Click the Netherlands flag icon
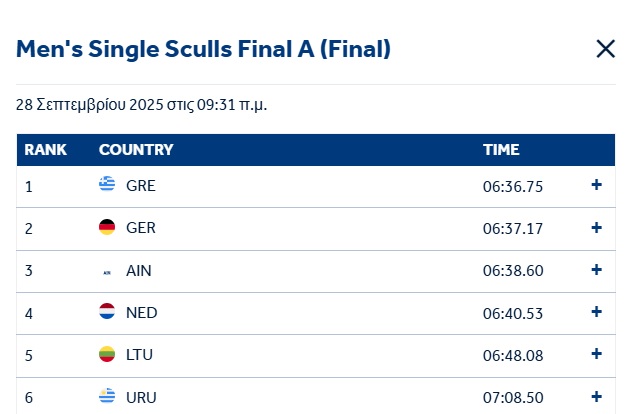 click(107, 313)
